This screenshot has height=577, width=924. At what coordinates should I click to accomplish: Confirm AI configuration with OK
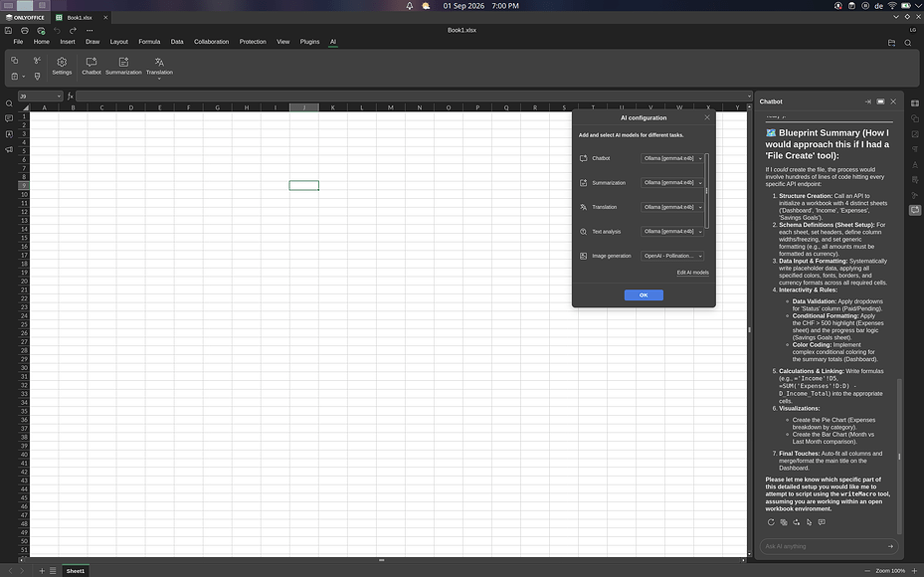click(644, 294)
